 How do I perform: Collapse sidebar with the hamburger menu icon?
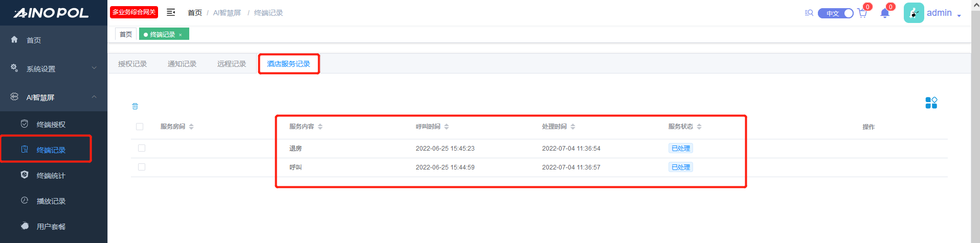171,12
